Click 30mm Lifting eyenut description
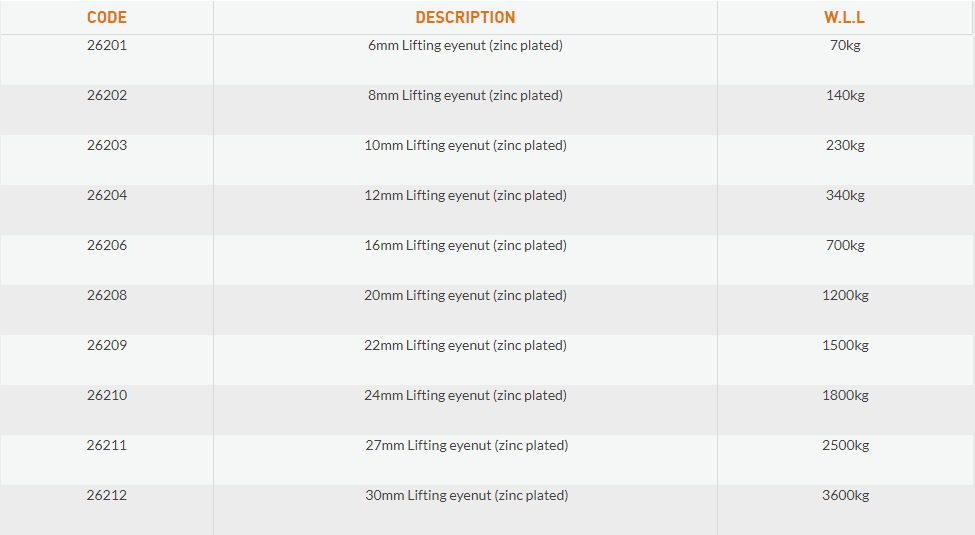975x535 pixels. pos(466,495)
